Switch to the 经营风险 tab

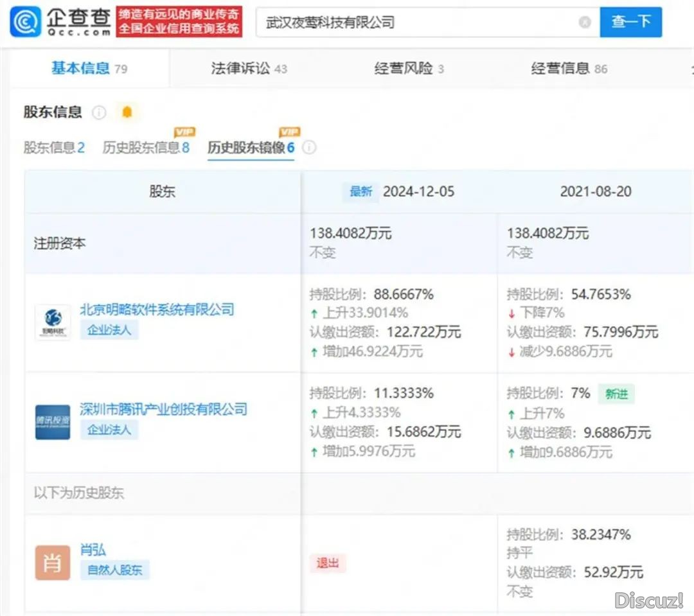(x=409, y=69)
